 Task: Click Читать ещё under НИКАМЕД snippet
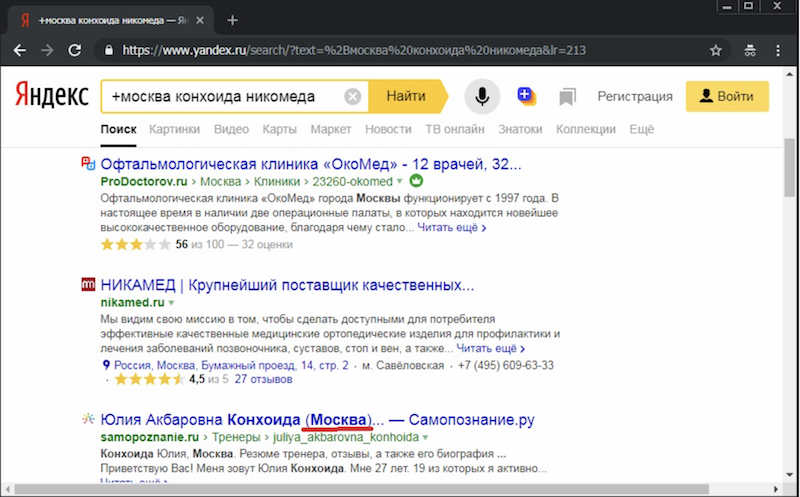490,349
